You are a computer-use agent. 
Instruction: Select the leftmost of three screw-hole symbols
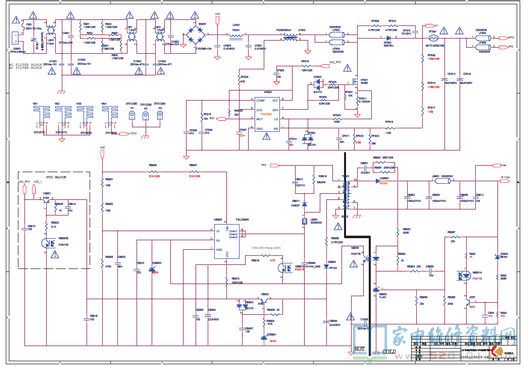tap(132, 116)
